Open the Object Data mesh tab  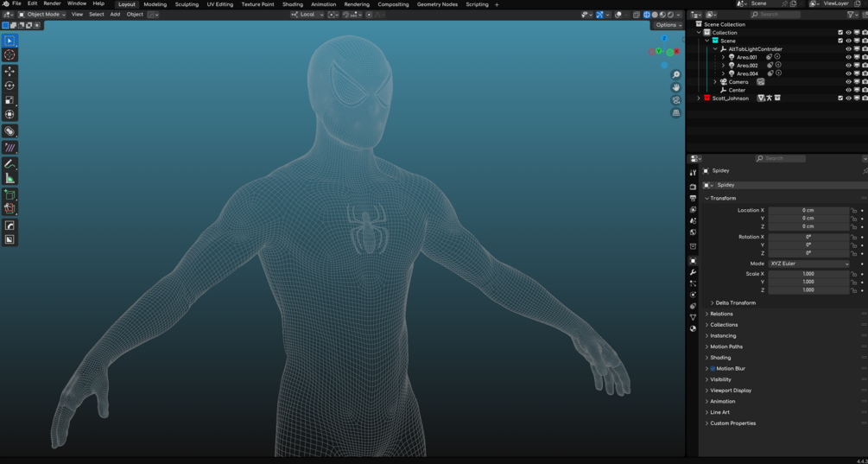[693, 317]
